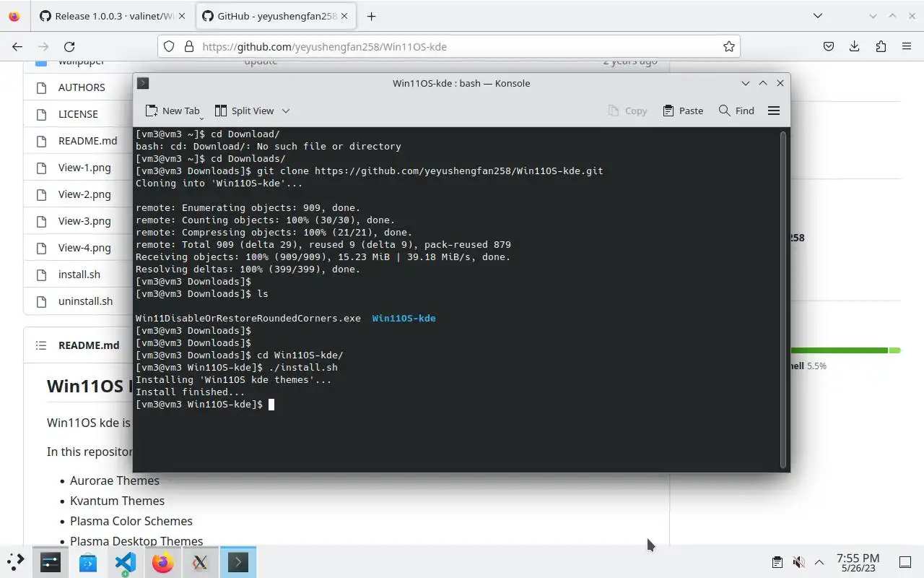924x578 pixels.
Task: Click the Firefox icon in the tab bar
Action: [x=14, y=16]
